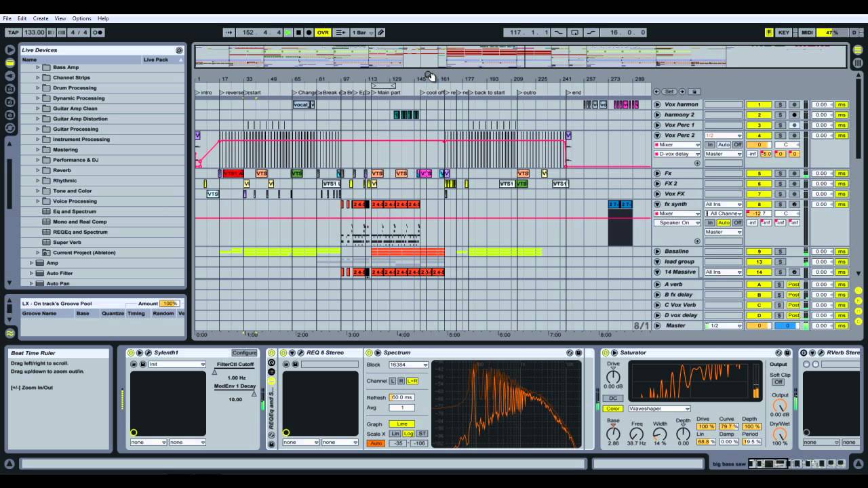Open the View menu

click(x=60, y=18)
